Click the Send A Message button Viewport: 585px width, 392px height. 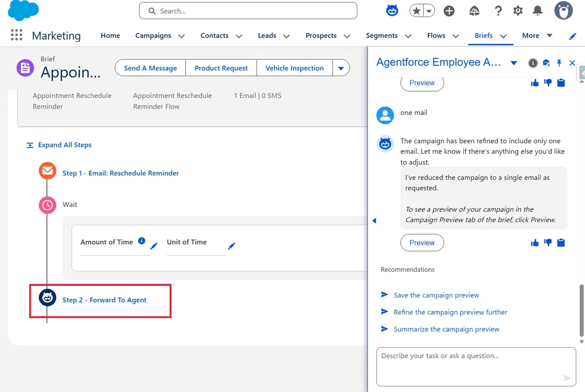(150, 68)
